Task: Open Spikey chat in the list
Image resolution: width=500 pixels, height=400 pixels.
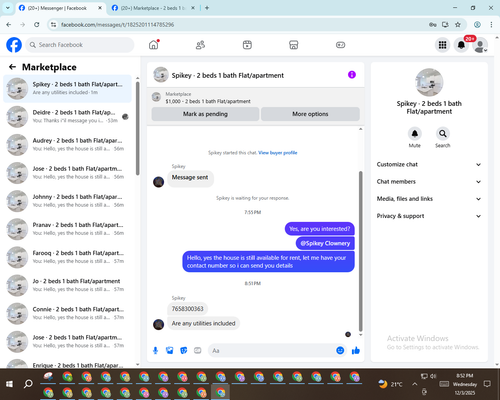Action: (x=67, y=88)
